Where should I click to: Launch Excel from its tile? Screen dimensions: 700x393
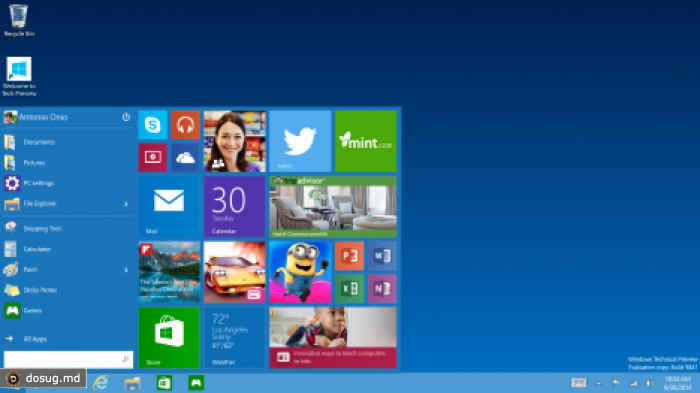[x=349, y=288]
